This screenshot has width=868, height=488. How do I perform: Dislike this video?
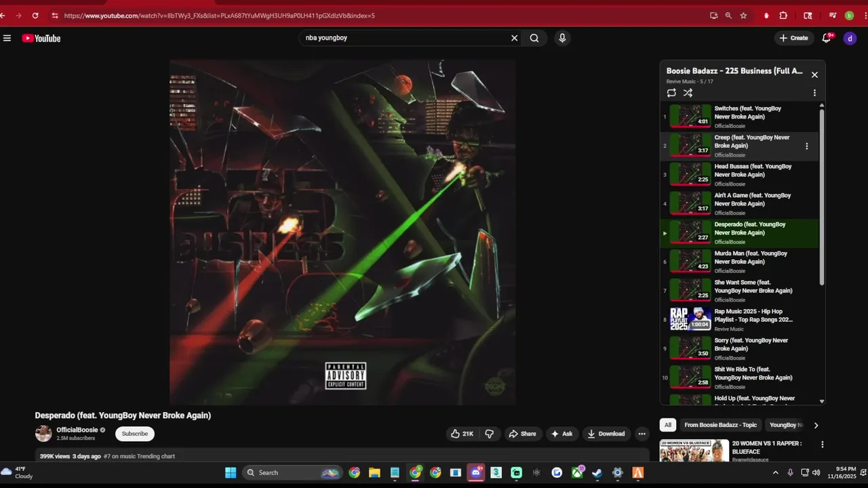point(489,434)
